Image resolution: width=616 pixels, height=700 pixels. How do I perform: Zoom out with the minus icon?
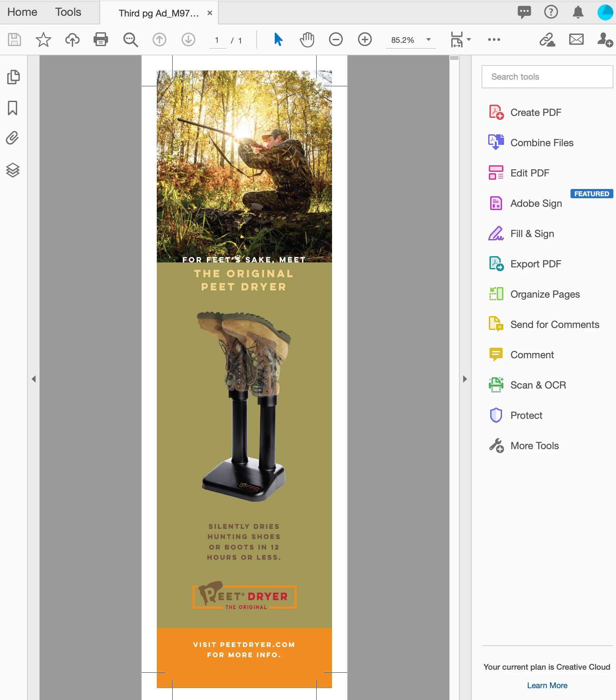pyautogui.click(x=336, y=40)
